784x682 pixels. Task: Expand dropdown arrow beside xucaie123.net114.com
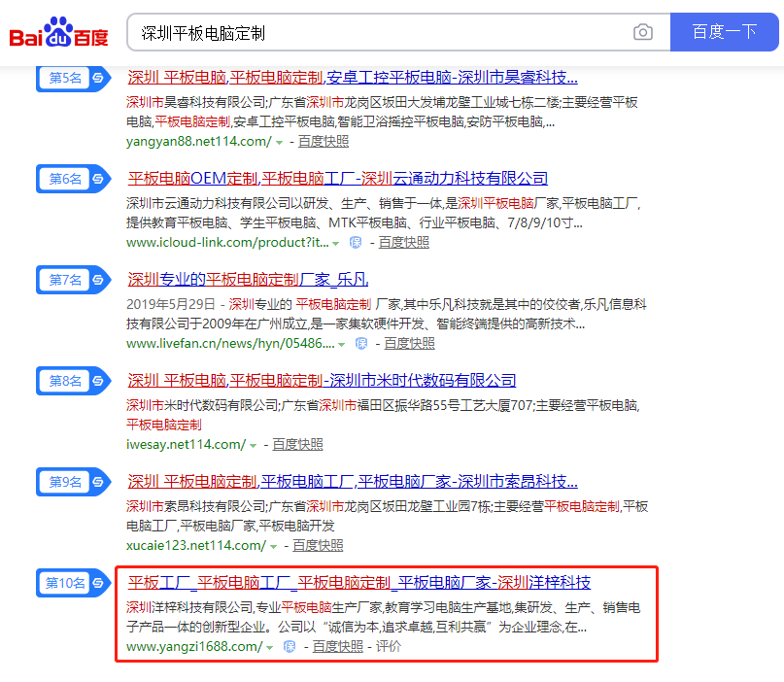[274, 547]
